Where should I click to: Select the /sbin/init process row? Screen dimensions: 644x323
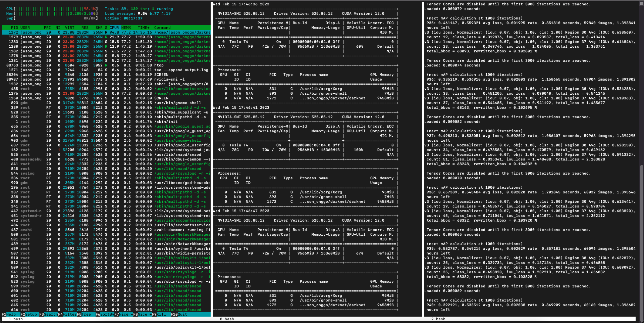[106, 122]
